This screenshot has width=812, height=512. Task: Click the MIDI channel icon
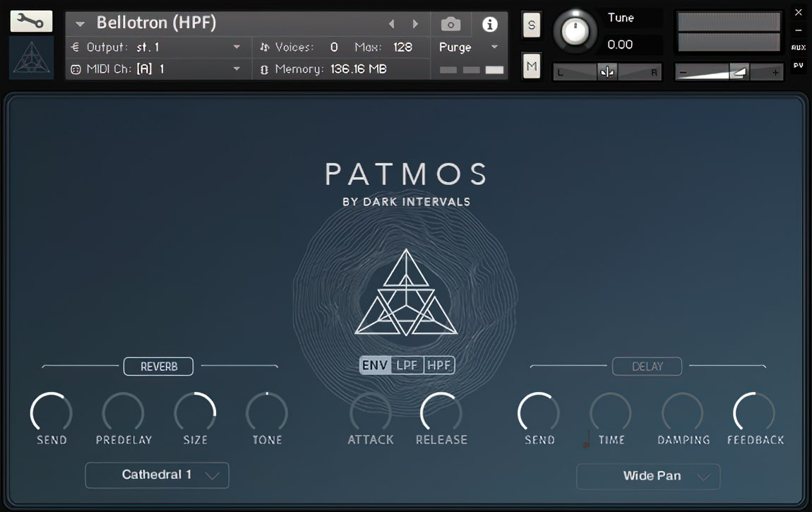(76, 69)
